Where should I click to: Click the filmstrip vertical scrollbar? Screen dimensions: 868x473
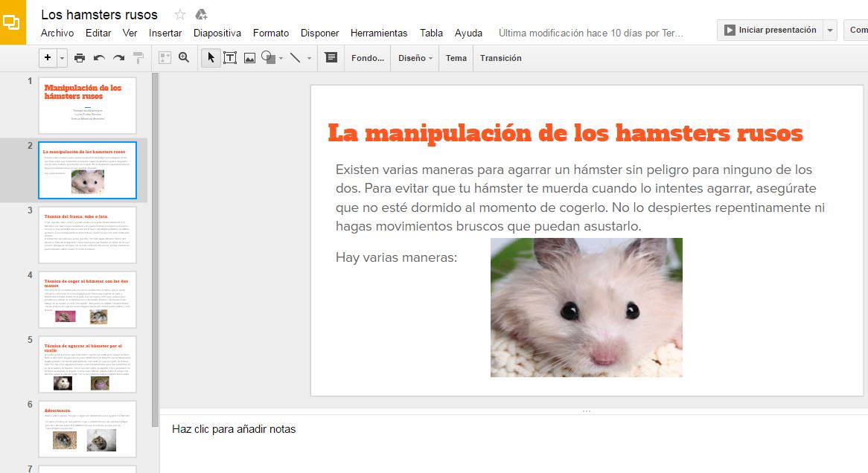(155, 249)
